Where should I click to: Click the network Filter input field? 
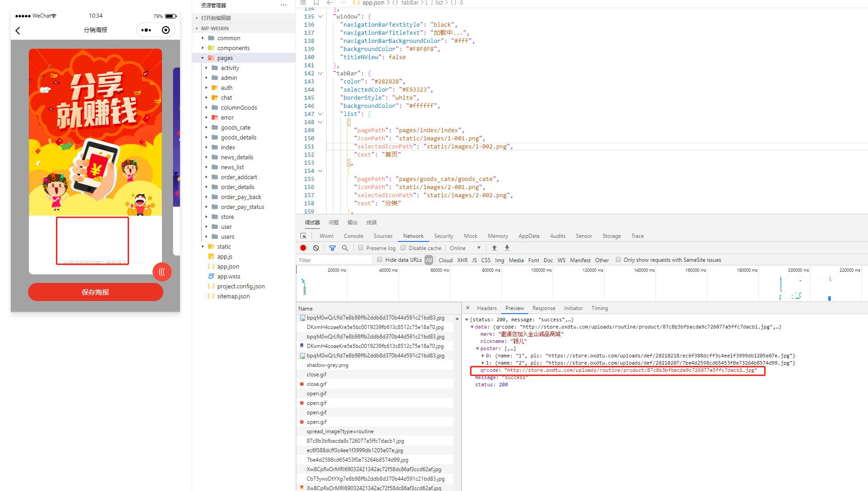(334, 260)
